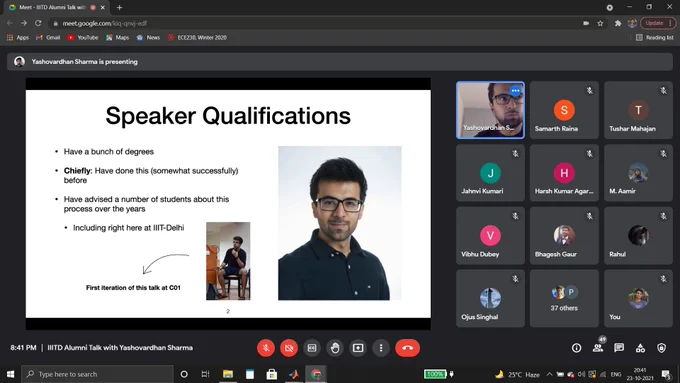The width and height of the screenshot is (680, 383).
Task: Open host controls shield icon
Action: pyautogui.click(x=661, y=348)
